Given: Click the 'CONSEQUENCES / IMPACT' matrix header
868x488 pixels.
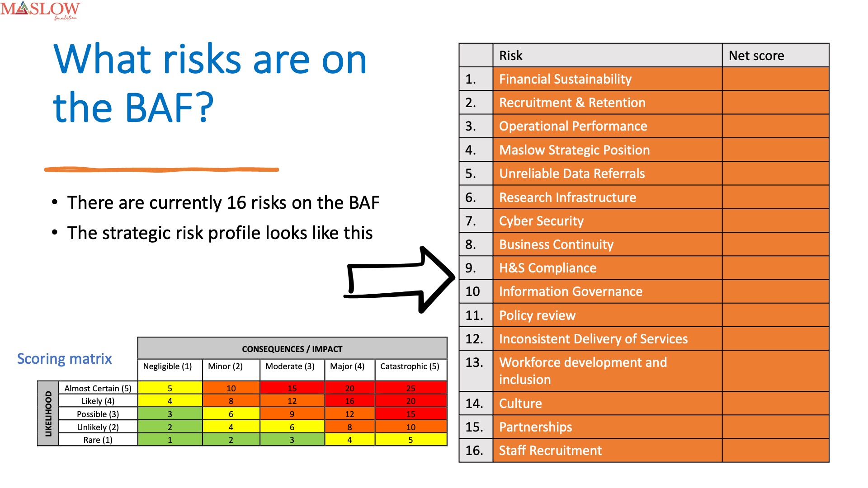Looking at the screenshot, I should coord(292,349).
